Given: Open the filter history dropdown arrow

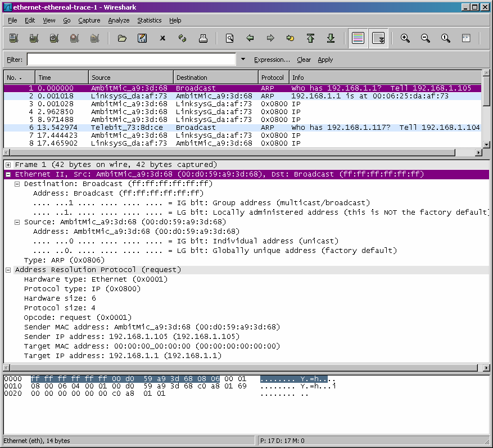Looking at the screenshot, I should 243,59.
